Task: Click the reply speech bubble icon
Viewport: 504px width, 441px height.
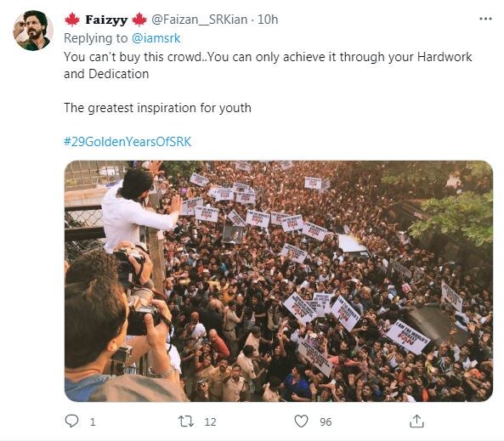Action: pyautogui.click(x=71, y=421)
